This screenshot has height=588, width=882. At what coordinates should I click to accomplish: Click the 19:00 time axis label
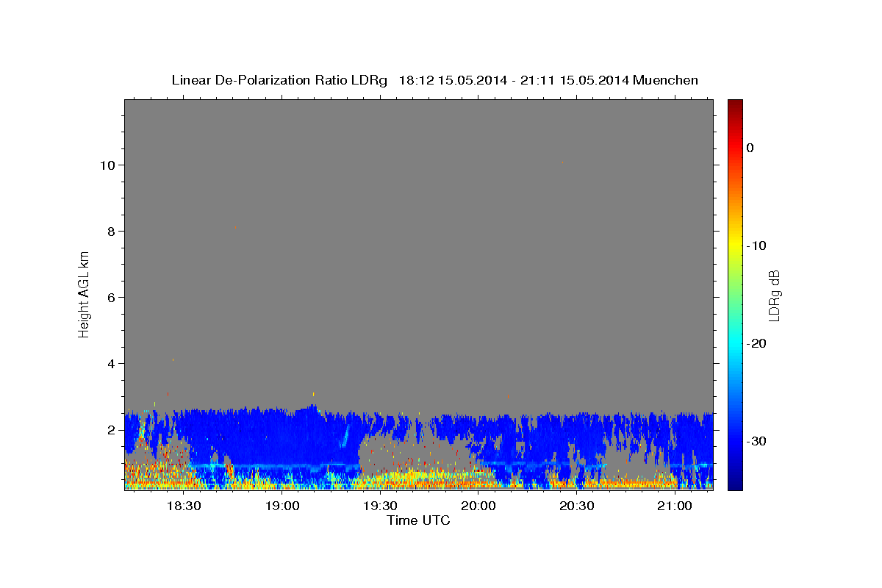coord(282,506)
